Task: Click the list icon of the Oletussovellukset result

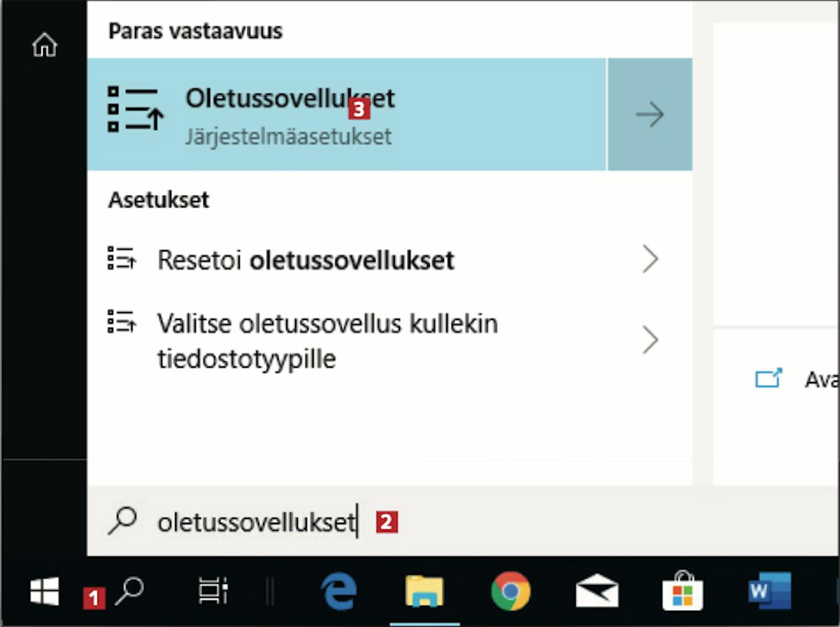Action: click(135, 109)
